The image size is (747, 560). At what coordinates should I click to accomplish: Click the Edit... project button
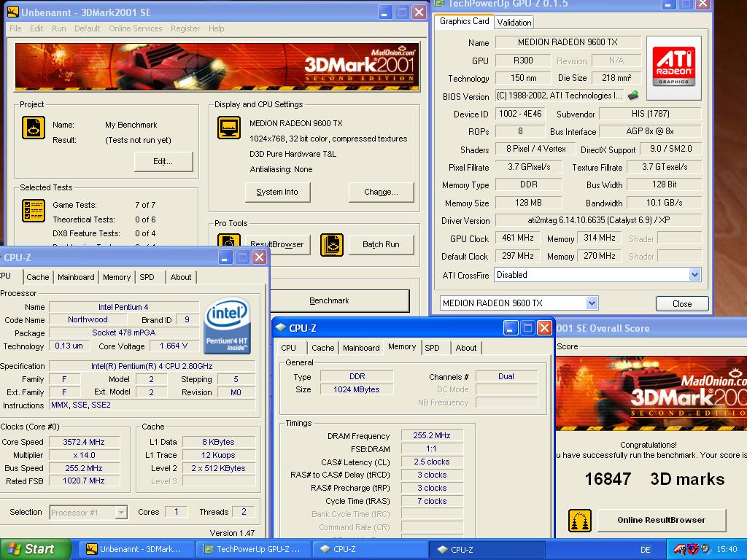pyautogui.click(x=163, y=161)
